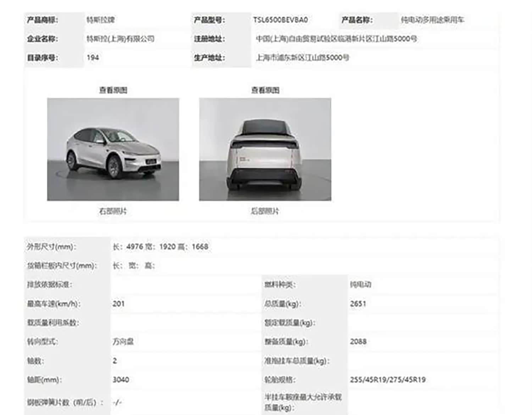Click the steering type value 方向盘
This screenshot has height=415, width=532.
click(x=123, y=342)
